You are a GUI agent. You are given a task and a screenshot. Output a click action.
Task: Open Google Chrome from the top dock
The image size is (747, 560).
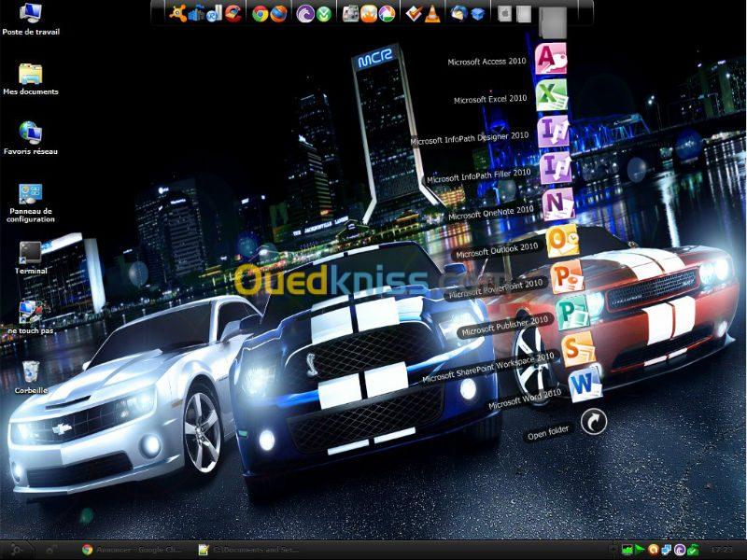coord(261,14)
